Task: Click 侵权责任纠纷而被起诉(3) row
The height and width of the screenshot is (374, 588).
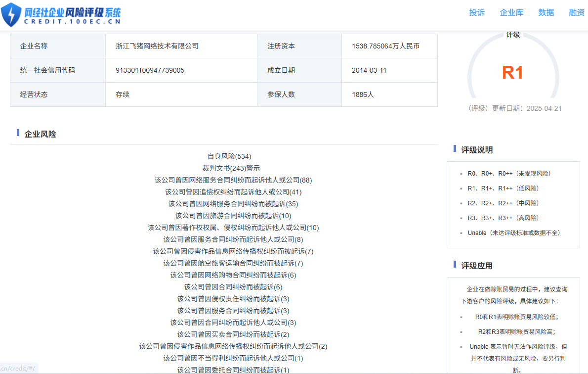Action: [x=233, y=299]
